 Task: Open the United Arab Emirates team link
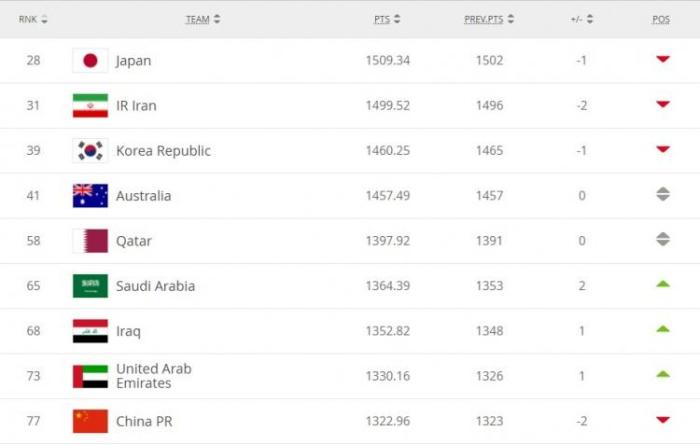(153, 376)
